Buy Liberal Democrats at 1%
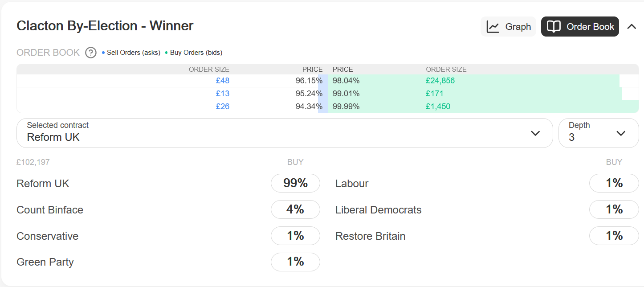 click(614, 209)
